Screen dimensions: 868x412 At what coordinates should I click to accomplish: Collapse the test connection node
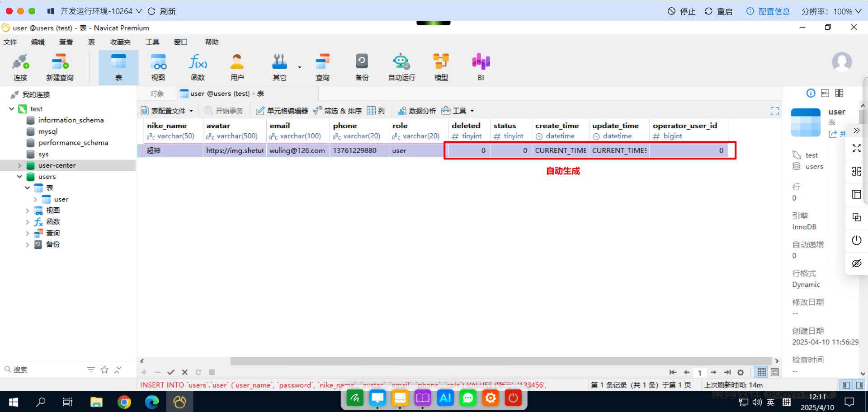click(x=11, y=109)
